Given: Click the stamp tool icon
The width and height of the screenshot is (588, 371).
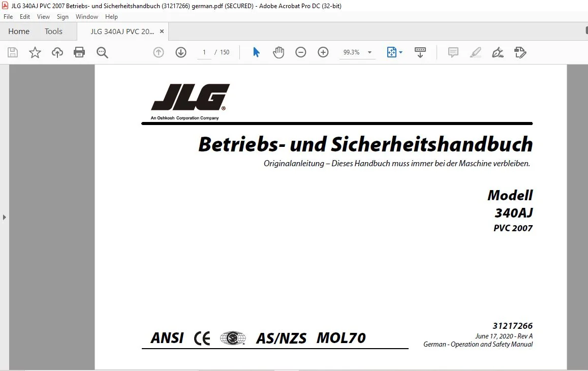Looking at the screenshot, I should tap(520, 52).
